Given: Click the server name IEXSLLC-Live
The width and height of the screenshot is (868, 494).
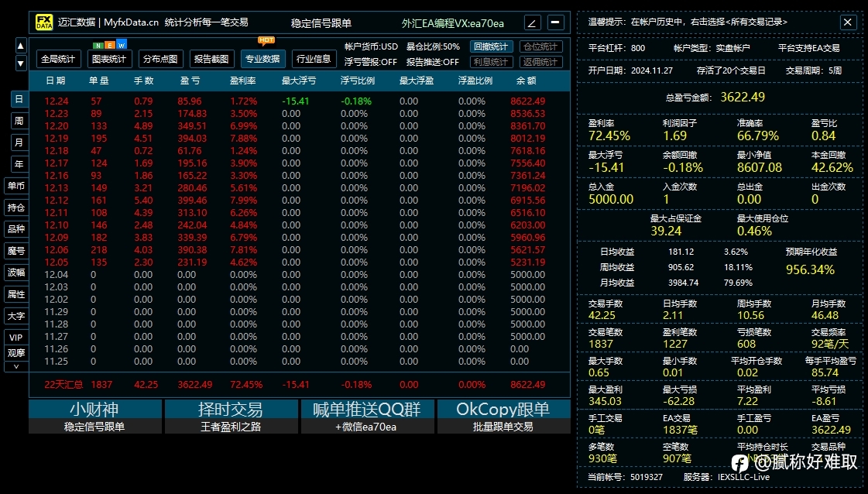Looking at the screenshot, I should [x=743, y=477].
